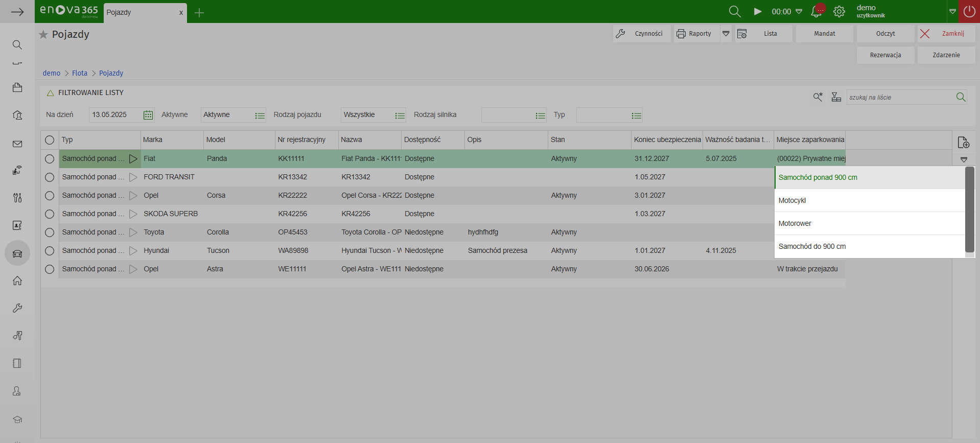Open the Rodzaj pojazdu dropdown

(x=400, y=115)
